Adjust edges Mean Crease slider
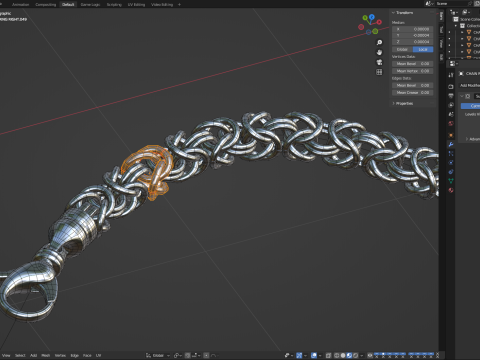The width and height of the screenshot is (480, 360). 413,93
